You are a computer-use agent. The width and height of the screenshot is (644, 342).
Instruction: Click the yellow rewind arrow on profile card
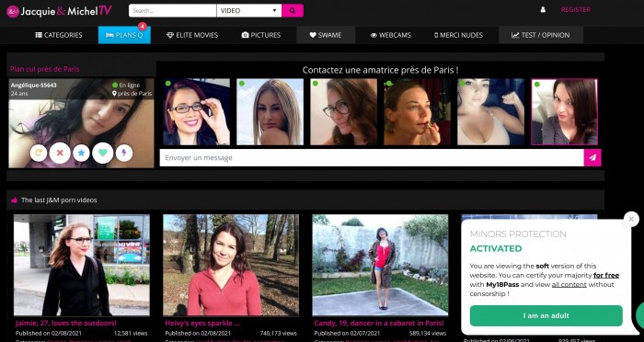click(x=39, y=154)
